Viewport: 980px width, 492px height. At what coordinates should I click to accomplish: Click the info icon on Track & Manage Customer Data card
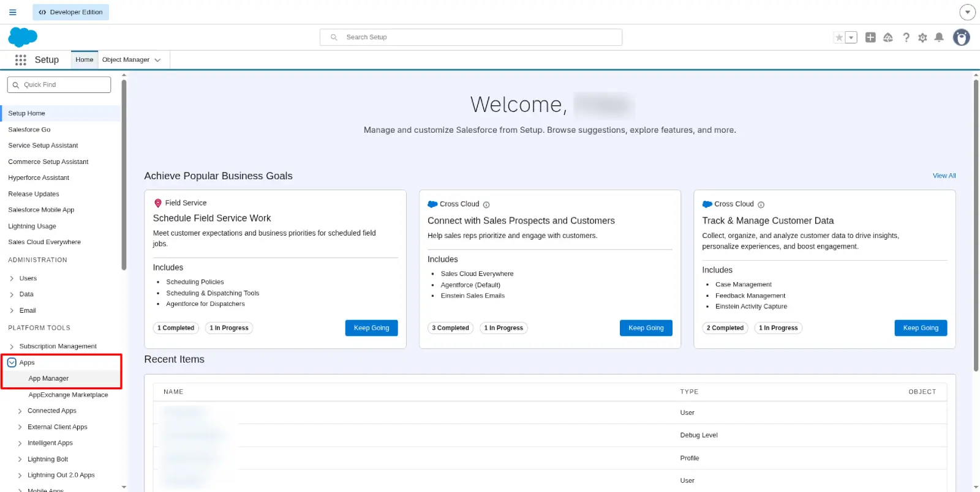click(761, 205)
